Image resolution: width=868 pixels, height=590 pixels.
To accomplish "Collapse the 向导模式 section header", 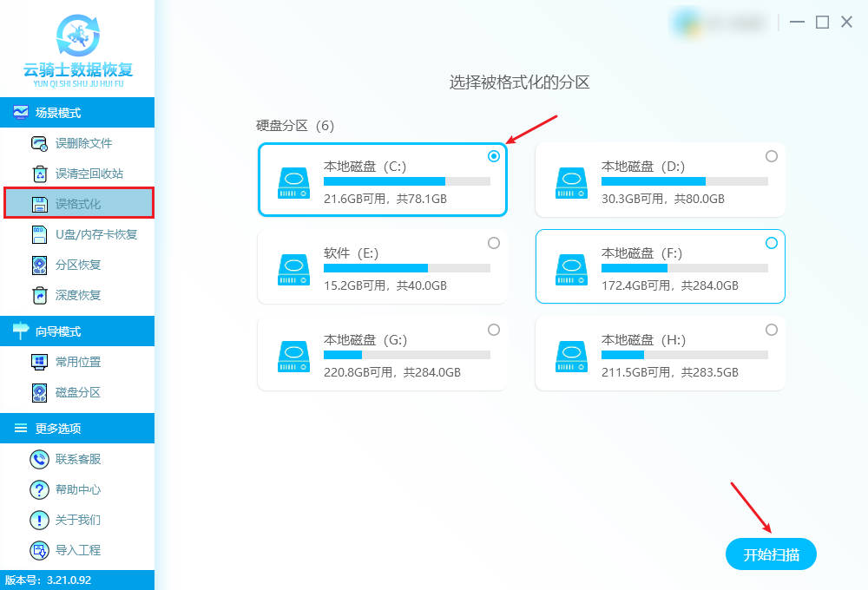I will tap(77, 331).
